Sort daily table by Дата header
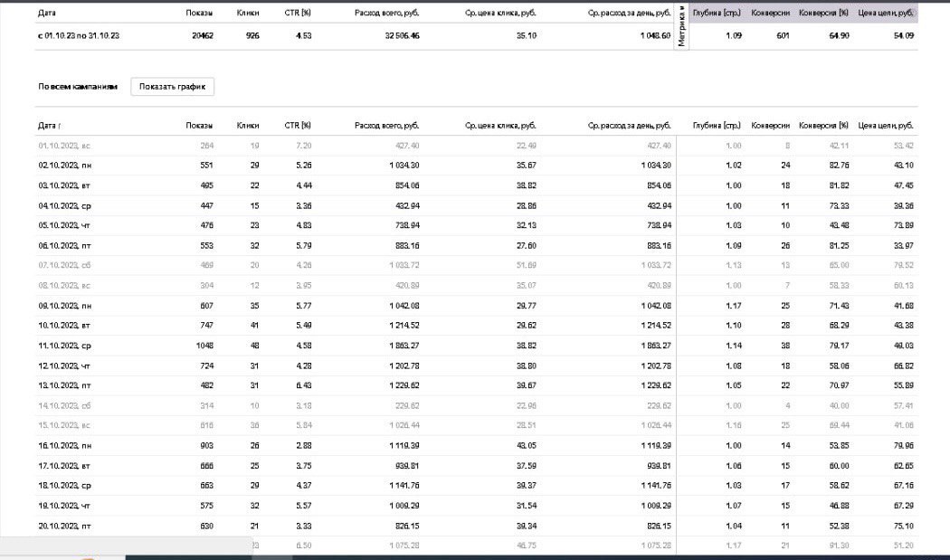The width and height of the screenshot is (950, 560). (49, 126)
